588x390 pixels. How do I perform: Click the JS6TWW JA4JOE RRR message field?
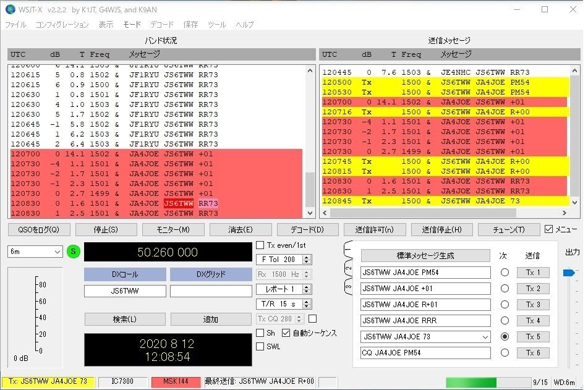point(425,321)
